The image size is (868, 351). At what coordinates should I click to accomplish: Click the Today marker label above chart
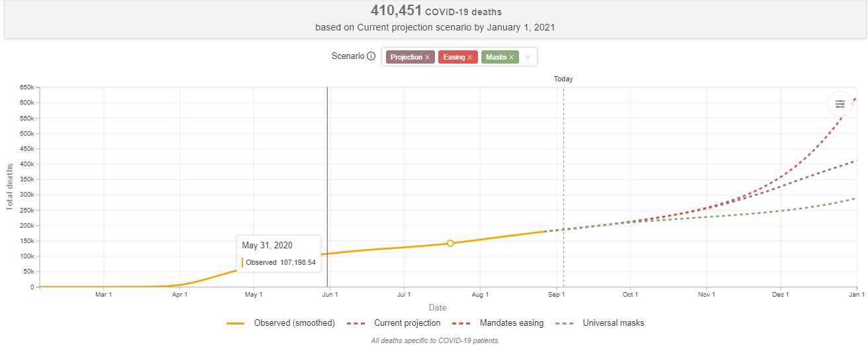coord(563,79)
